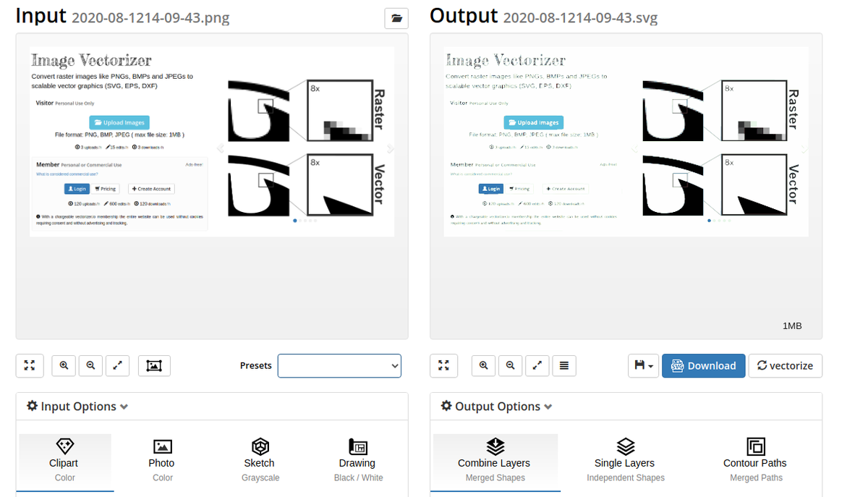
Task: Zoom in on the Input image
Action: pos(64,365)
